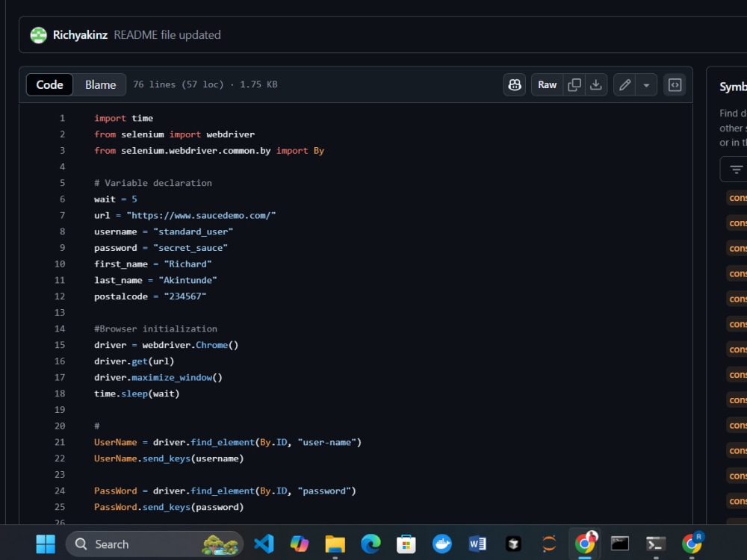Open the 'README file updated' commit message
This screenshot has width=747, height=560.
tap(167, 35)
